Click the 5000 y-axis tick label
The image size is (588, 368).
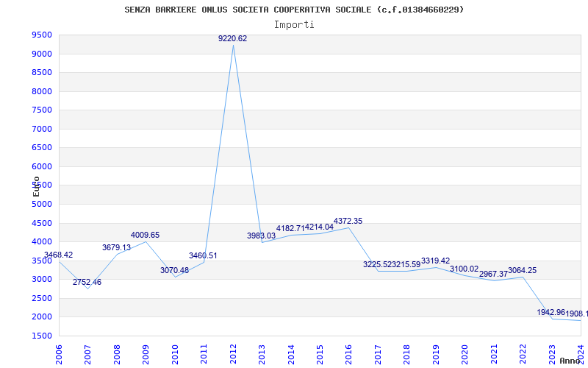(42, 205)
